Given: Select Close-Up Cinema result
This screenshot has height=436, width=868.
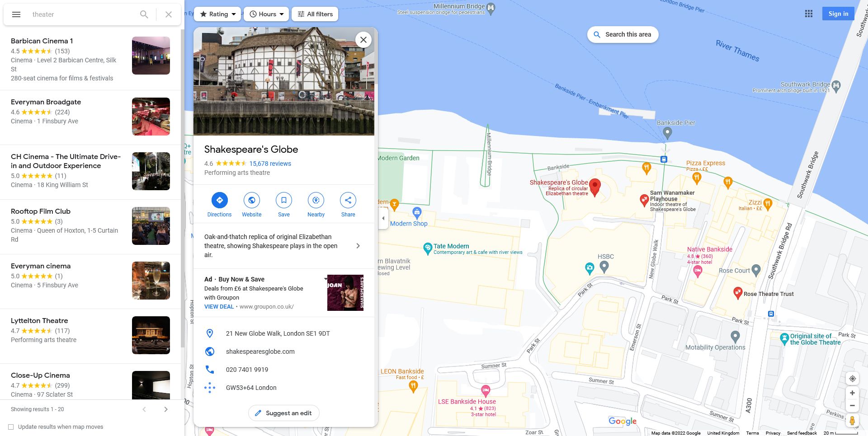Looking at the screenshot, I should 90,382.
